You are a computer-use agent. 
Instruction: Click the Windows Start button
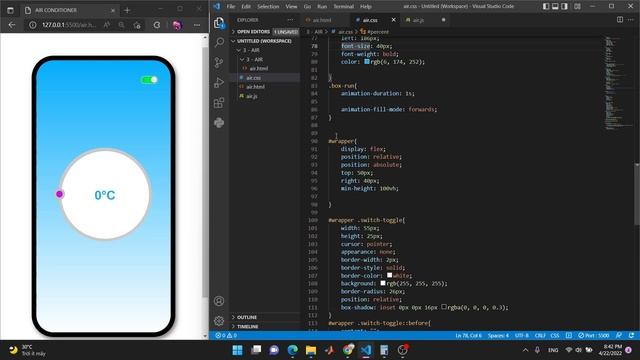tap(237, 350)
